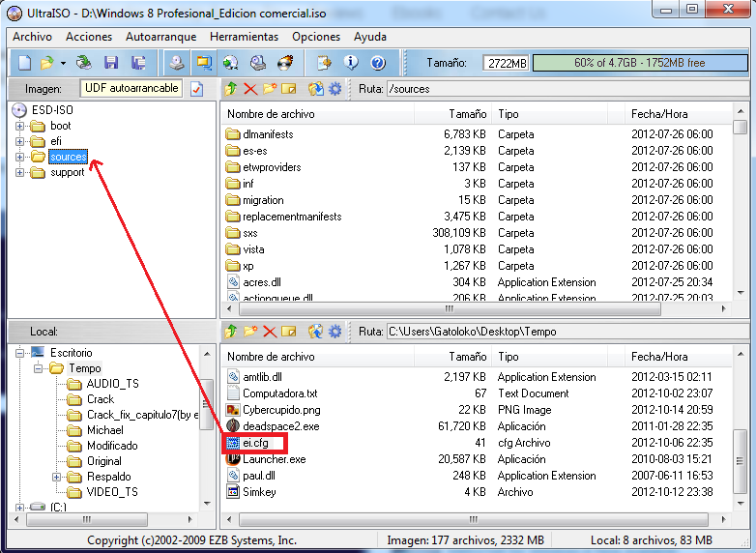Click the mount to virtual drive icon
Screen dimensions: 756x553
coord(258,63)
